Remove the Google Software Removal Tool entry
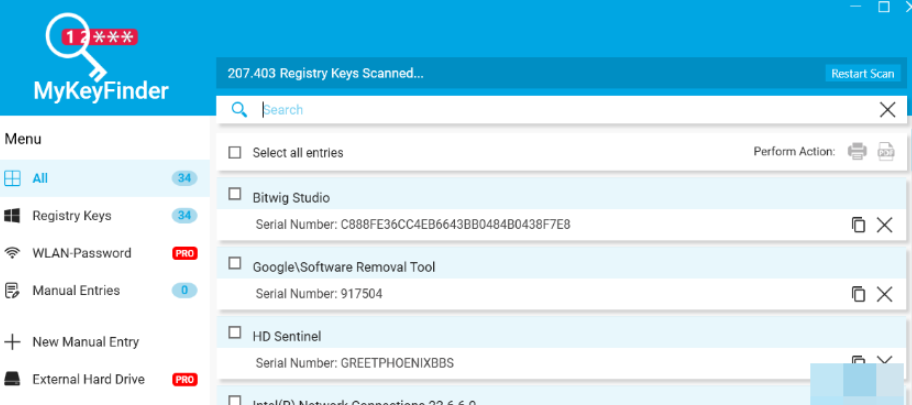Viewport: 912px width, 405px height. [884, 294]
